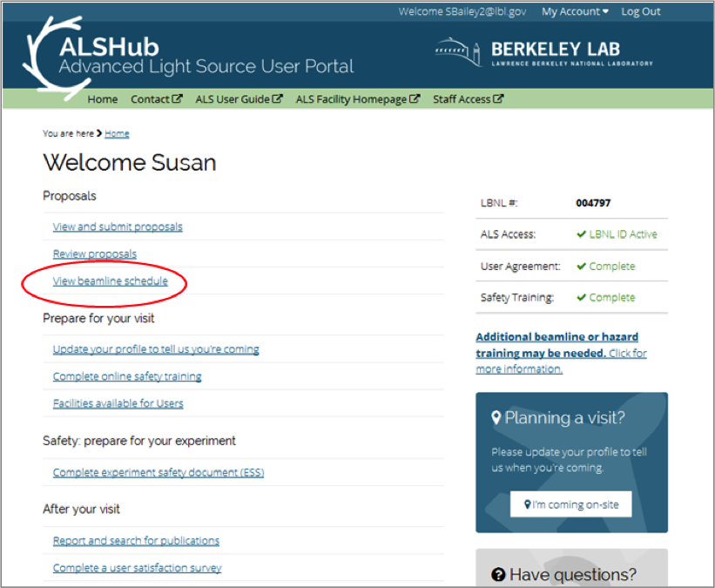The width and height of the screenshot is (715, 588).
Task: Open View and submit proposals link
Action: coord(118,226)
